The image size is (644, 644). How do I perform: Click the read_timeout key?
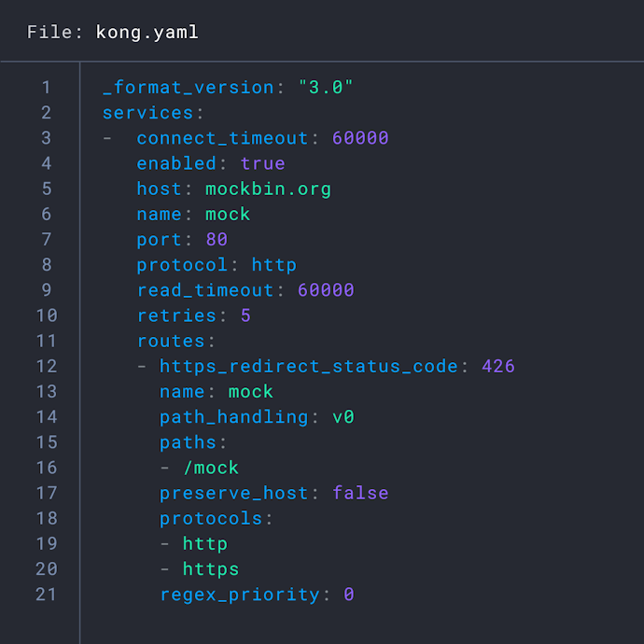click(x=205, y=289)
